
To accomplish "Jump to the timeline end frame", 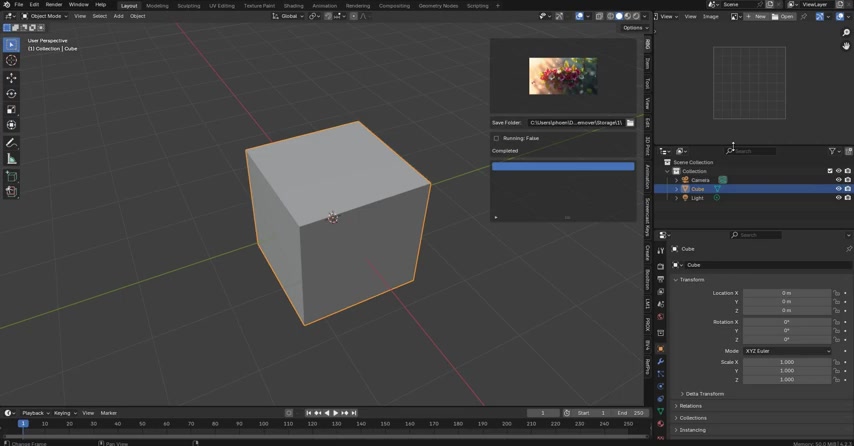I will tap(354, 413).
